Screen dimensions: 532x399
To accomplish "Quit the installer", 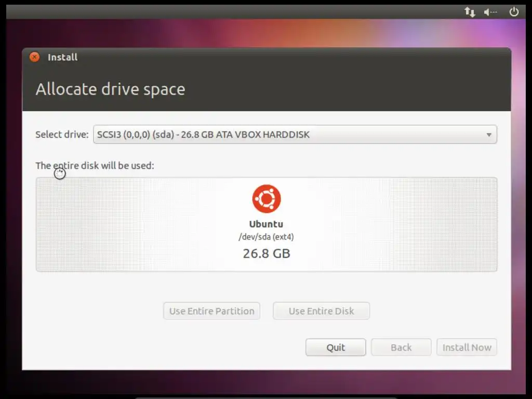I will point(336,347).
